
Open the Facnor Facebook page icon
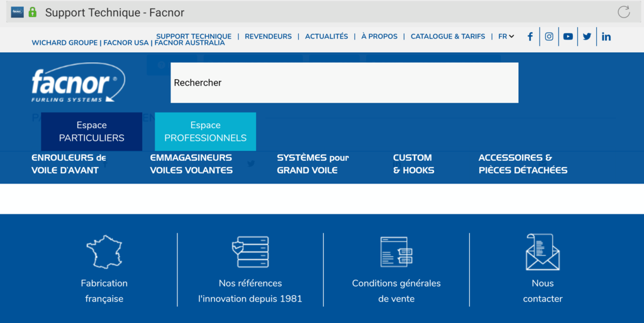pos(530,36)
